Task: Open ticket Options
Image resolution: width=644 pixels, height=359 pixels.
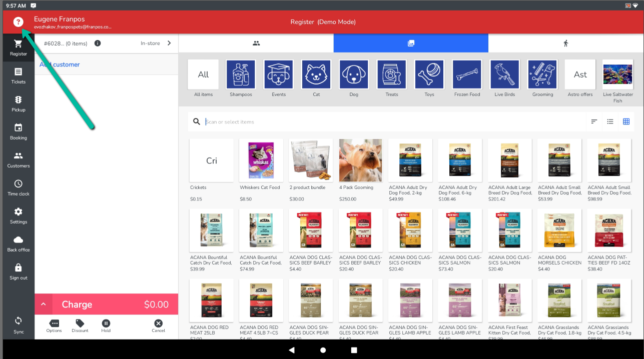Action: [x=54, y=326]
